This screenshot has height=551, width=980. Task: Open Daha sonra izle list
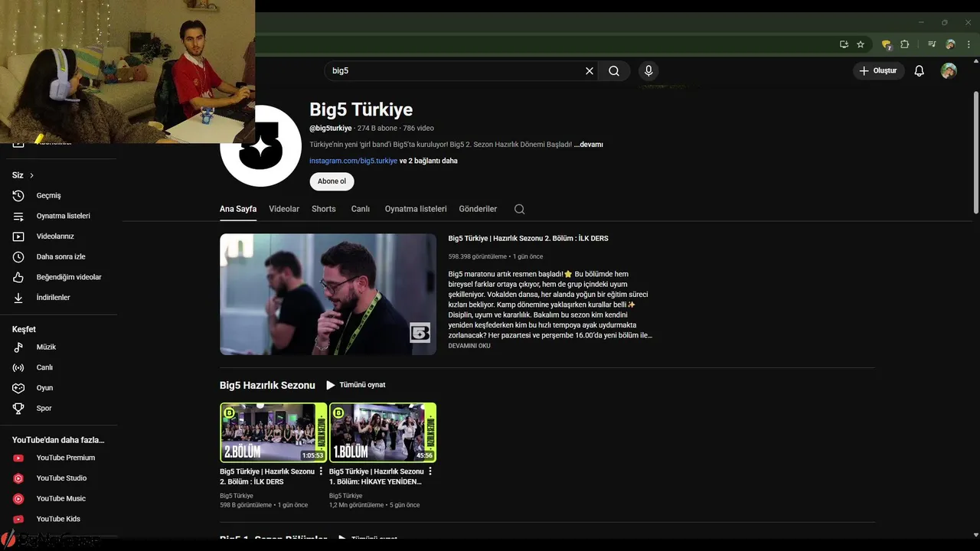tap(59, 257)
